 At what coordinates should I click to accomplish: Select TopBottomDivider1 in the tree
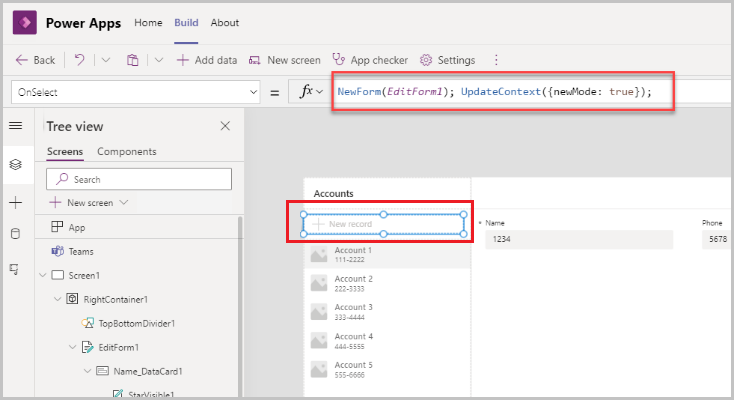click(x=136, y=323)
